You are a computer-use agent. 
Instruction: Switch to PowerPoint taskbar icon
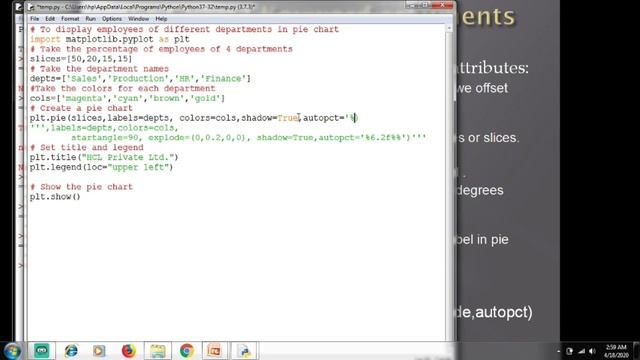pos(215,351)
